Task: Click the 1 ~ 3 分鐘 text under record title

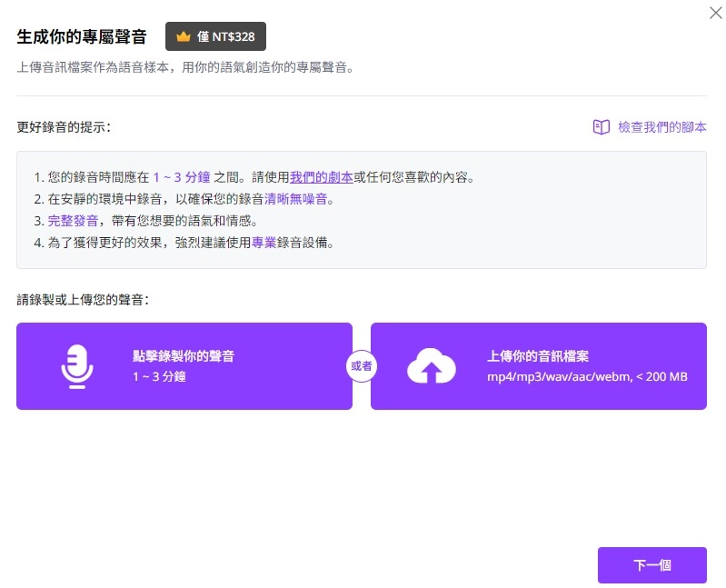Action: (x=159, y=376)
